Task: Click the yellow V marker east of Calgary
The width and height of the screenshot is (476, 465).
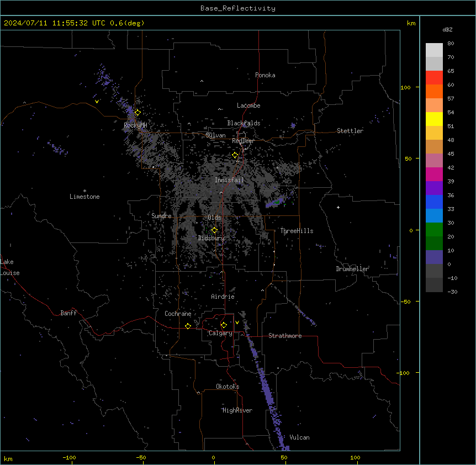Action: pos(237,323)
